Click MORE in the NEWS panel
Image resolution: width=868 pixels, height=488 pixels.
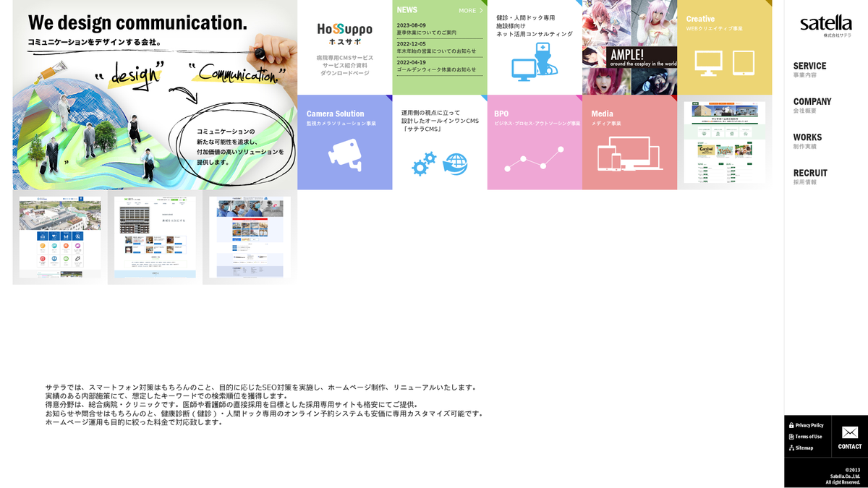(x=471, y=11)
